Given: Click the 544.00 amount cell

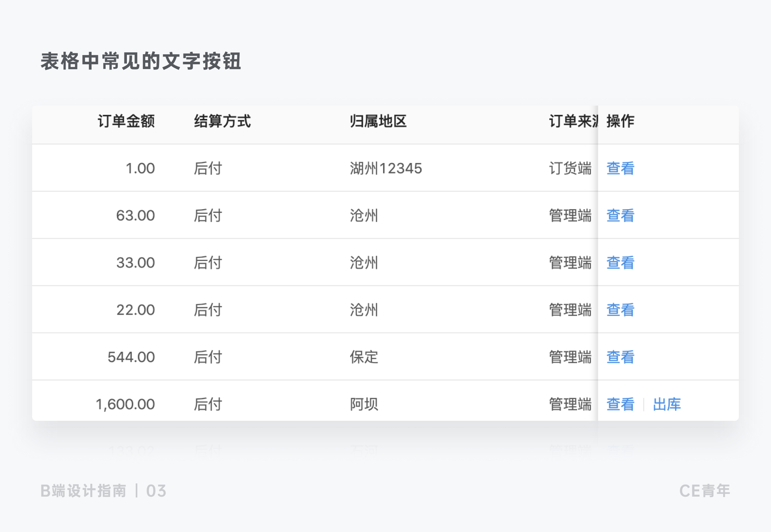Looking at the screenshot, I should (x=131, y=357).
